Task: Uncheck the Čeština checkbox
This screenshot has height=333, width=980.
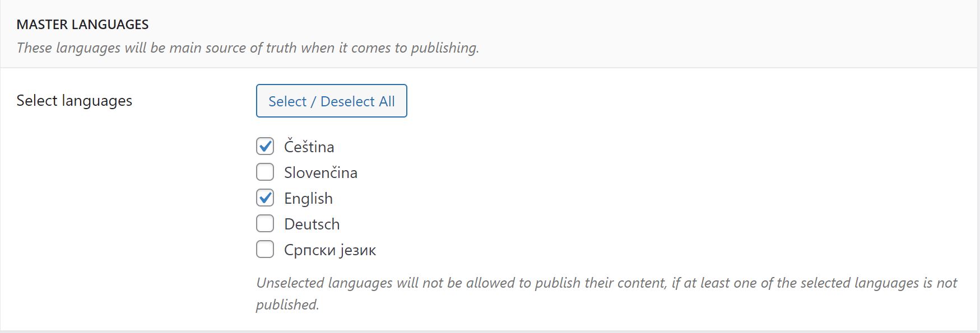Action: click(265, 147)
